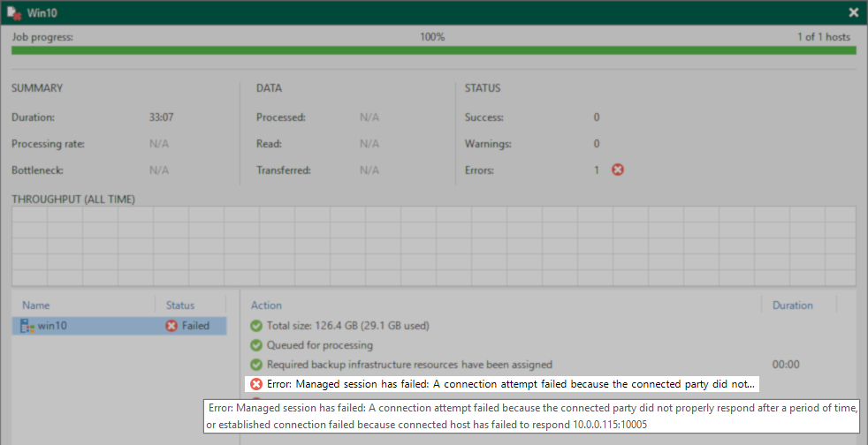Click the Errors count value 1
This screenshot has width=868, height=445.
pyautogui.click(x=597, y=170)
